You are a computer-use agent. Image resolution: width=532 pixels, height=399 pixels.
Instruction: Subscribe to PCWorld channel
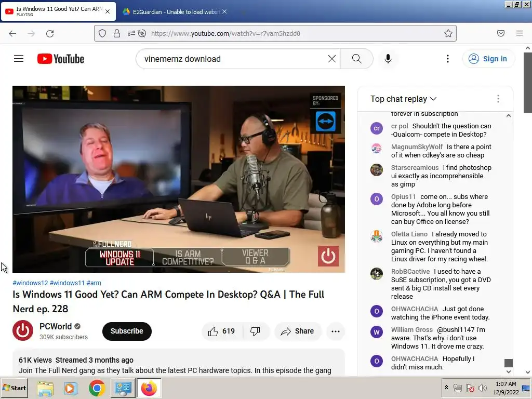[x=127, y=331]
